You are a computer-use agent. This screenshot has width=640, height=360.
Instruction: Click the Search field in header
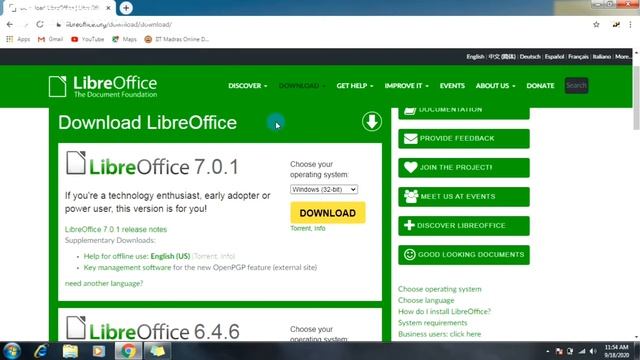(x=576, y=86)
